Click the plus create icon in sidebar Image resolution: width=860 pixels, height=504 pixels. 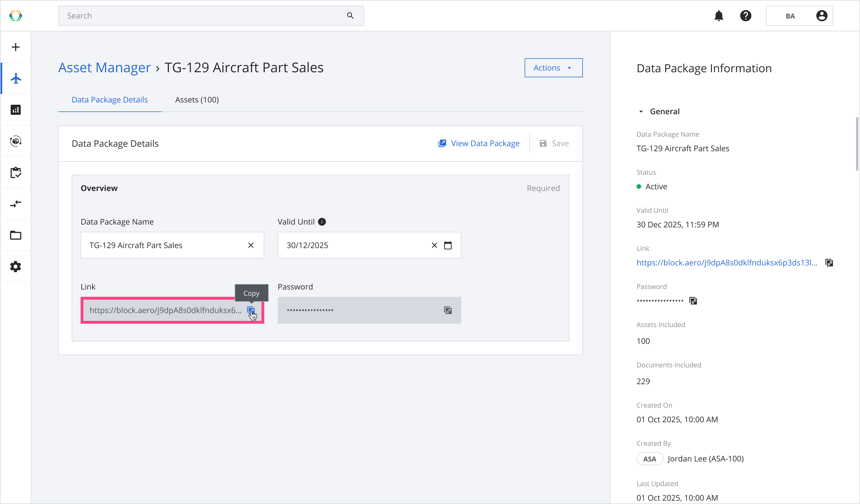pos(16,47)
